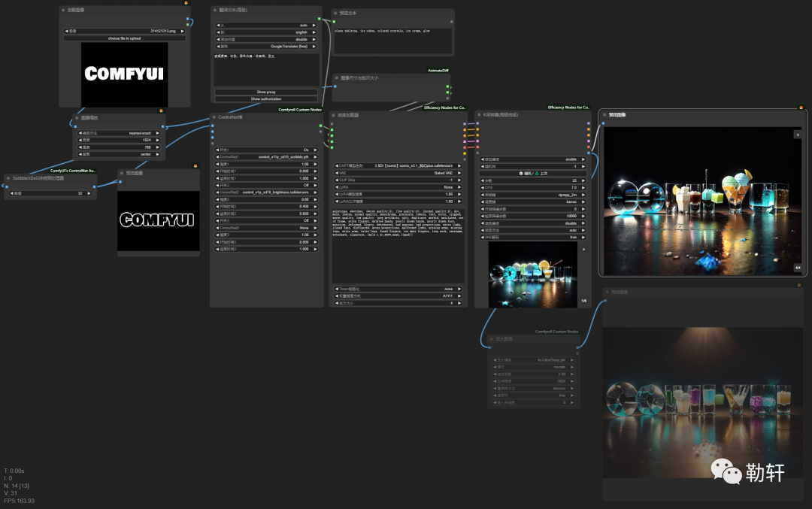Click right arrow on the 10000 step value
Screen dimensions: 812x509
583,216
